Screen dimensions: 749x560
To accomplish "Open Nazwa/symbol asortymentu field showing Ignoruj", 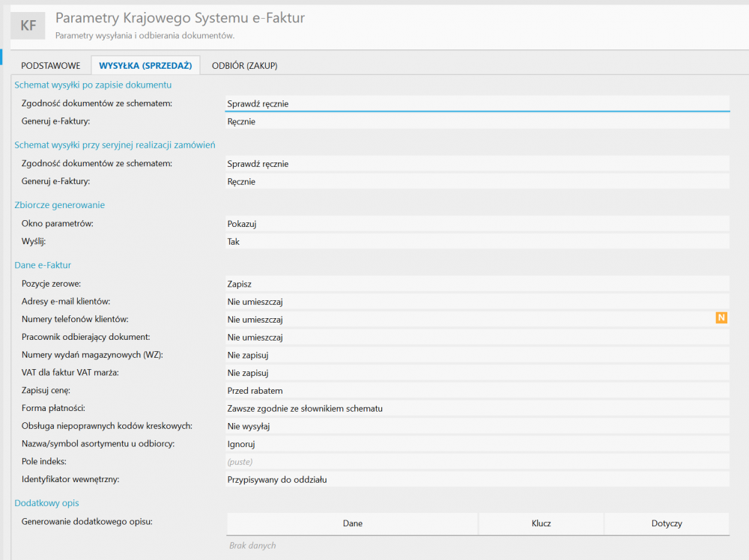I will point(477,444).
